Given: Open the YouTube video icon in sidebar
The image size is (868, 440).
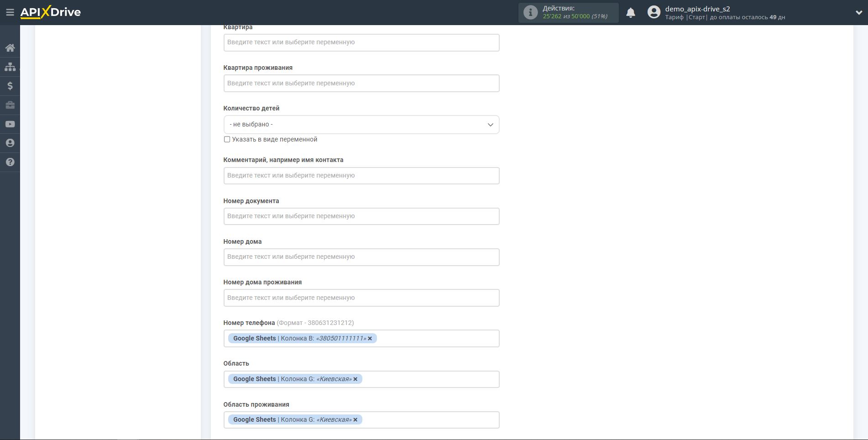Looking at the screenshot, I should pos(10,124).
